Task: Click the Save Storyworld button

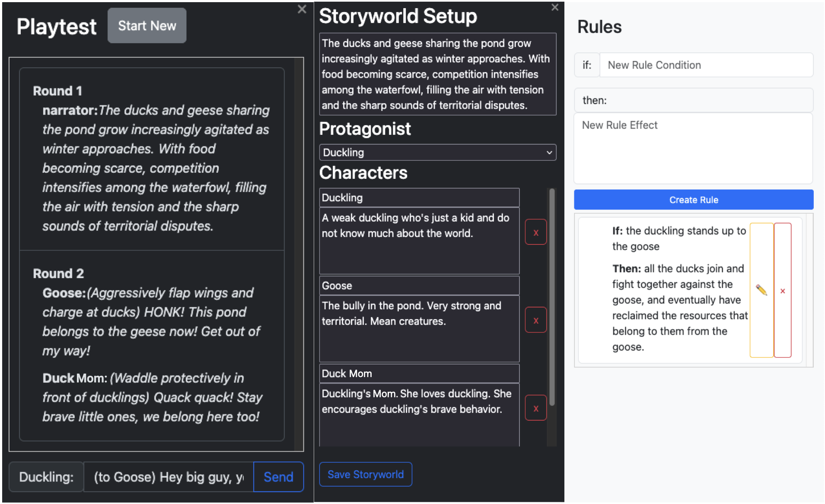Action: coord(365,474)
